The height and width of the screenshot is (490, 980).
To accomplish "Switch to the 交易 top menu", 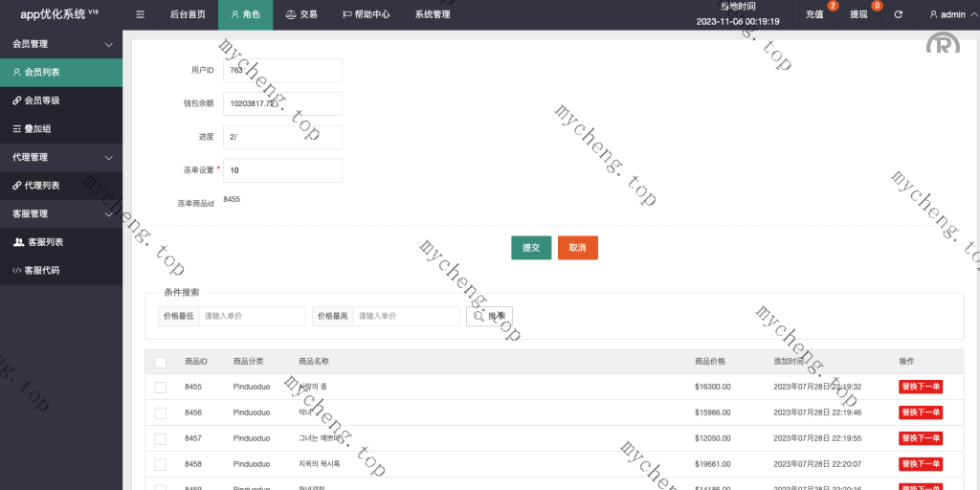I will (x=301, y=14).
